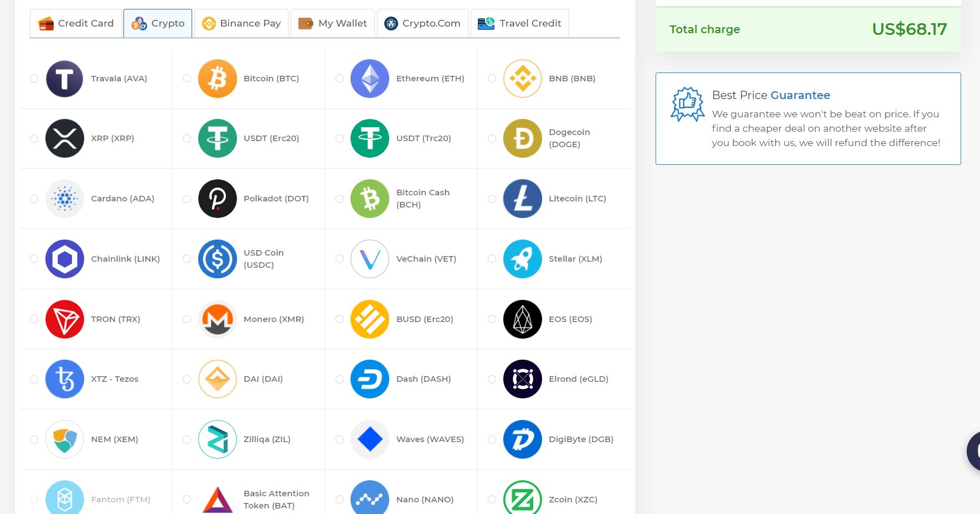980x514 pixels.
Task: Select the Cardano (ADA) radio button
Action: [34, 199]
